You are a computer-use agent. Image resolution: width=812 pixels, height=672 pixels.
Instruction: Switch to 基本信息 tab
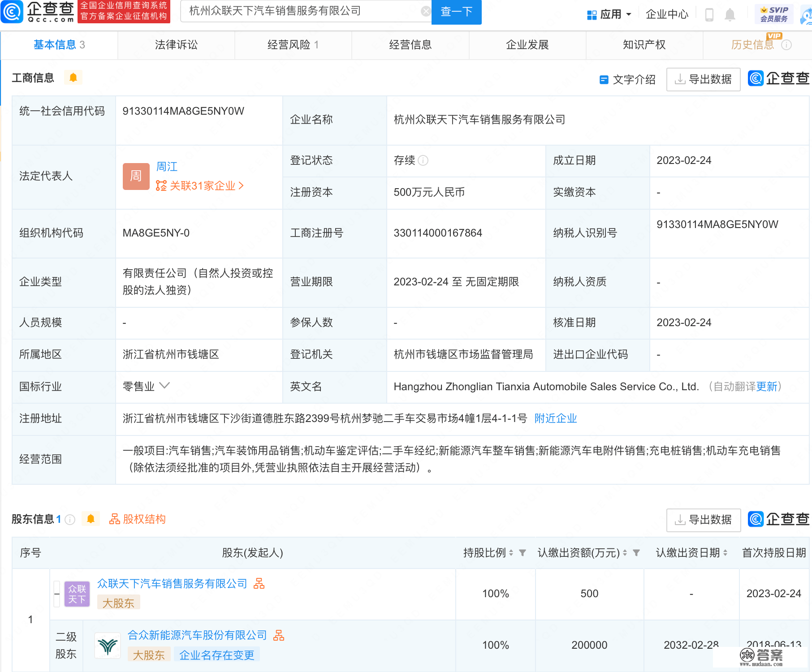(x=59, y=45)
